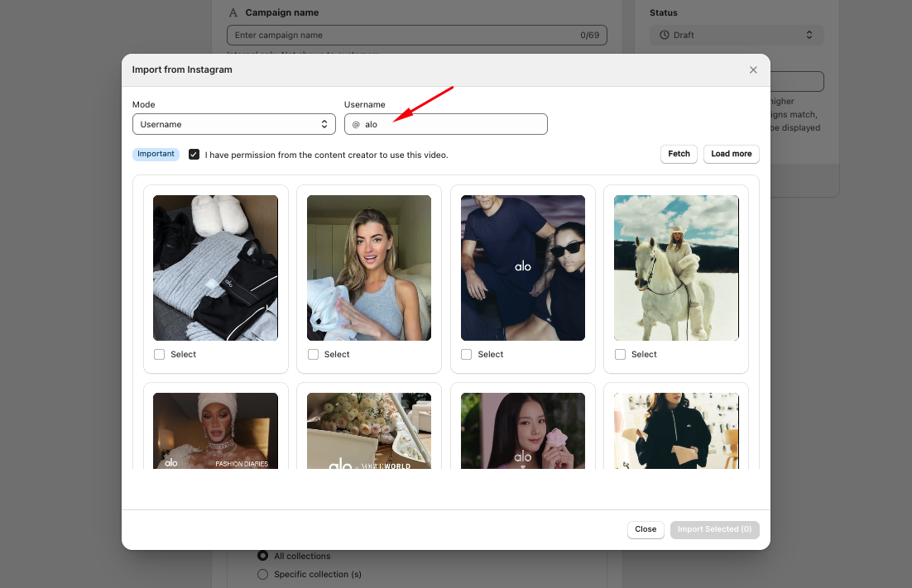Open the blonde woman in grey tank top thumbnail
This screenshot has height=588, width=912.
click(369, 268)
